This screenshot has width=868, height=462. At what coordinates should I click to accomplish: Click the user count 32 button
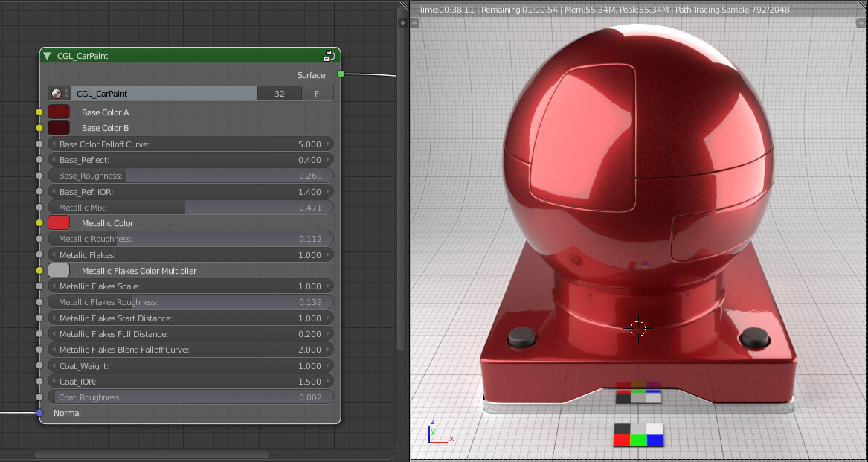coord(280,93)
